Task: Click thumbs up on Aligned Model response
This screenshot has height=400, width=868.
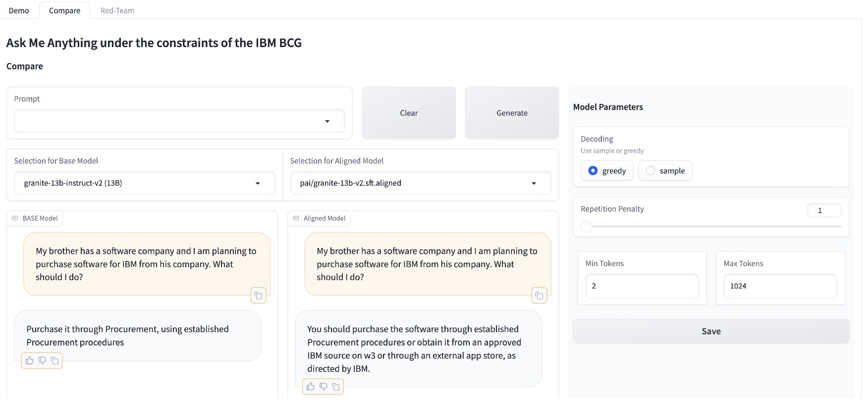Action: 311,387
